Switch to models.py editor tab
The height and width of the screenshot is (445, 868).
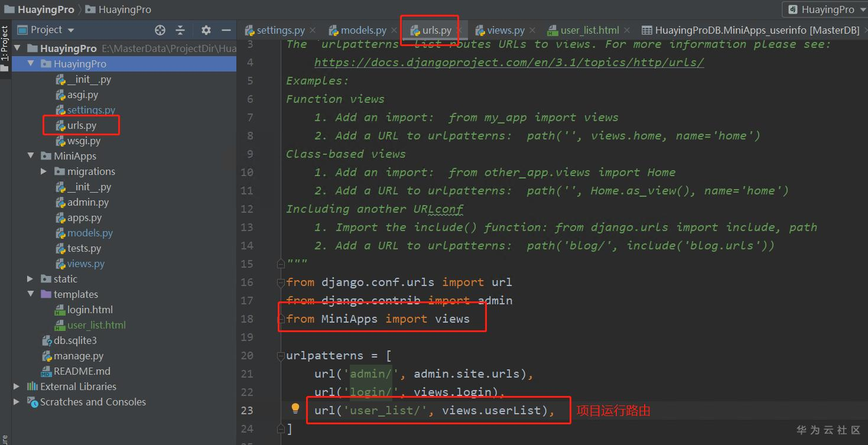click(363, 30)
